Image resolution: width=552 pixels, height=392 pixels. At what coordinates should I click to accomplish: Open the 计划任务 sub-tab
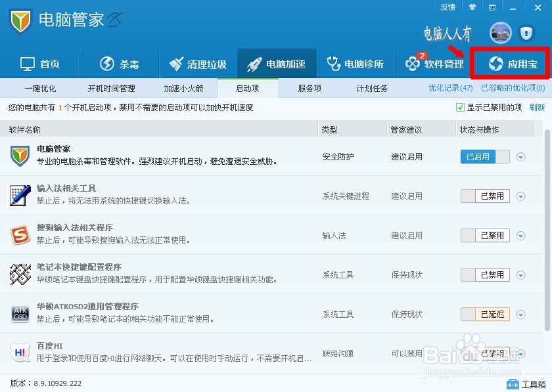[372, 89]
